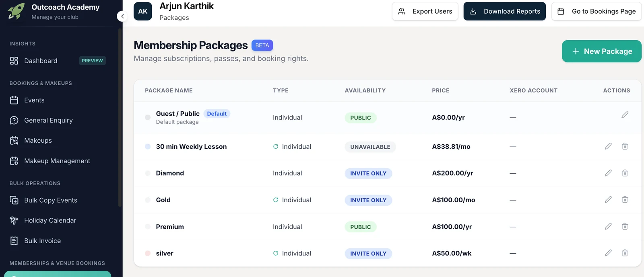644x277 pixels.
Task: Open Makeup Management in the sidebar
Action: coord(58,161)
